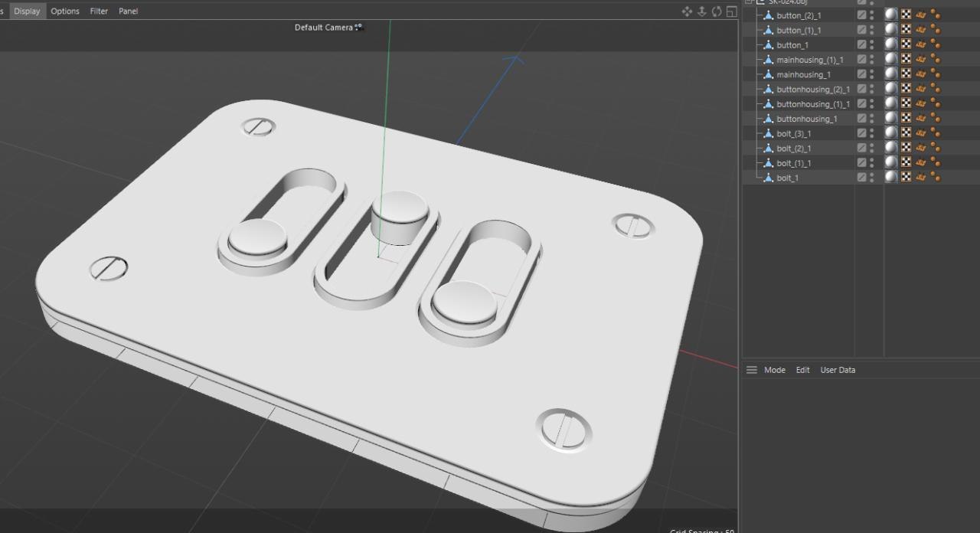The height and width of the screenshot is (533, 980).
Task: Open the Edit menu in Attribute Manager
Action: tap(802, 370)
